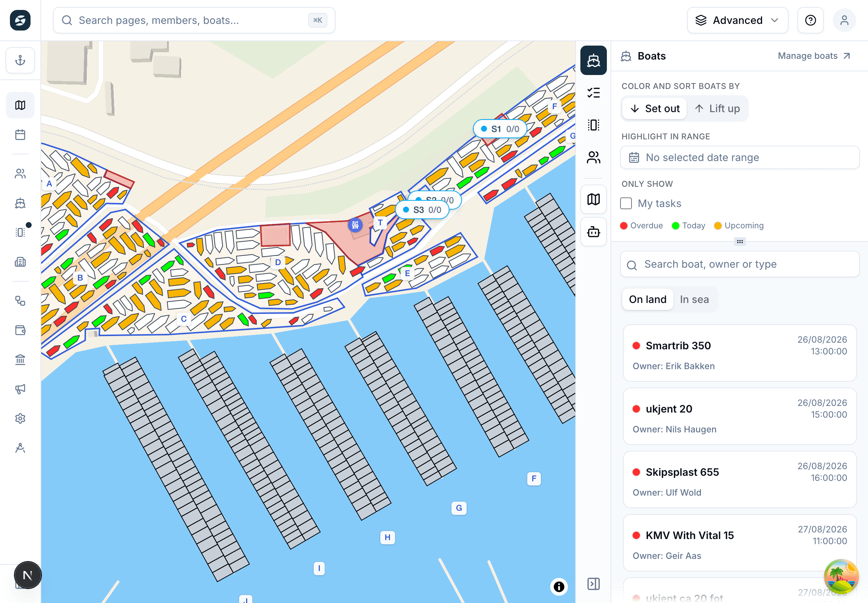Open the people icon in the map toolbar
This screenshot has width=868, height=603.
593,157
